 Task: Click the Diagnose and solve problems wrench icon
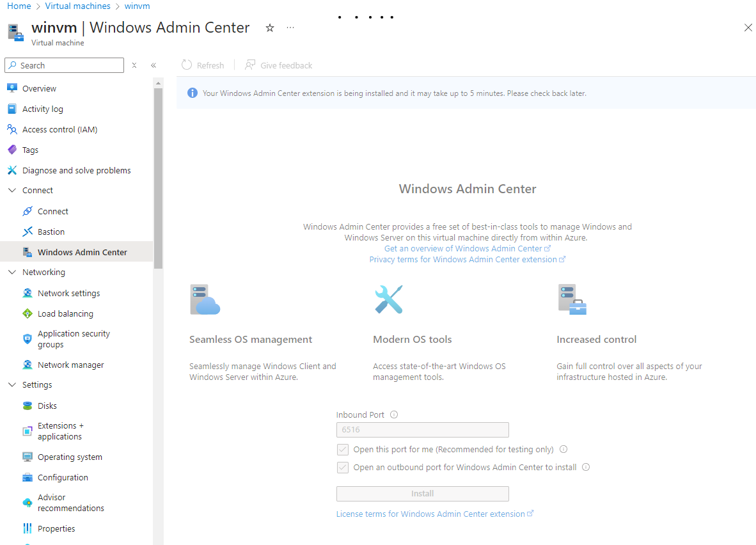click(12, 170)
